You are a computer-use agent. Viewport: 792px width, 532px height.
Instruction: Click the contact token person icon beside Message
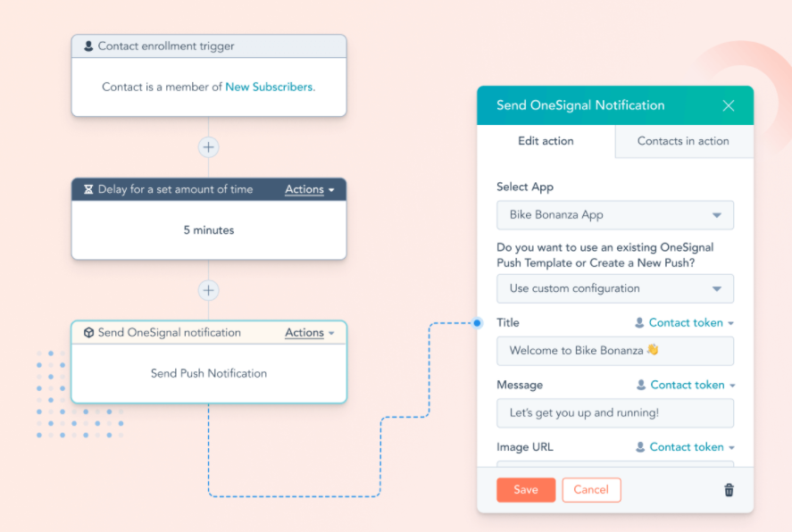[x=641, y=385]
